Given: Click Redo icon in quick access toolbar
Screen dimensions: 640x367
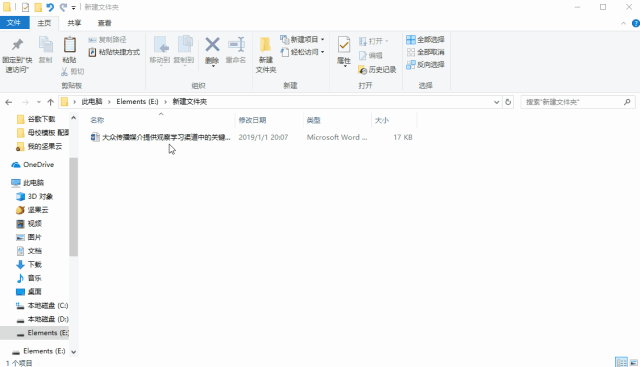Looking at the screenshot, I should 63,7.
